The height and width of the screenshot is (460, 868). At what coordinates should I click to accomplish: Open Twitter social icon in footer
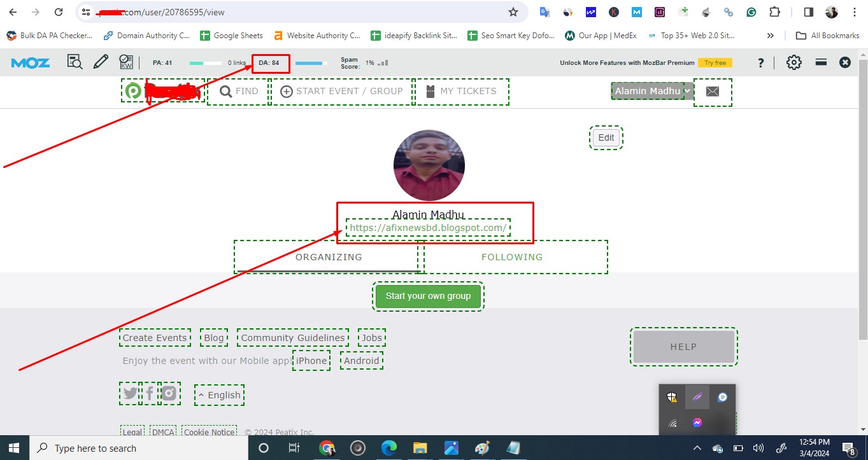click(131, 394)
